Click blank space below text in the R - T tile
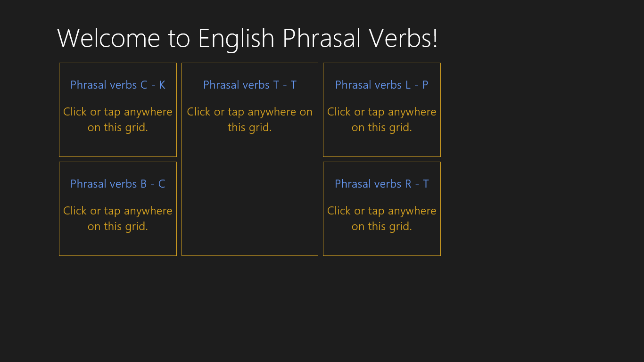 pyautogui.click(x=382, y=244)
